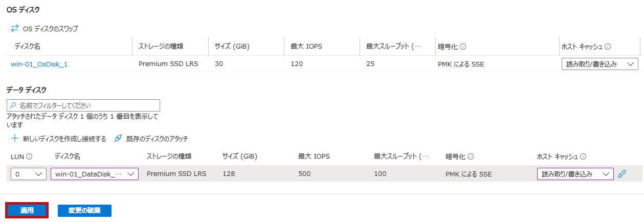The width and height of the screenshot is (644, 222).
Task: Click the OS disk swap icon
Action: coord(15,29)
